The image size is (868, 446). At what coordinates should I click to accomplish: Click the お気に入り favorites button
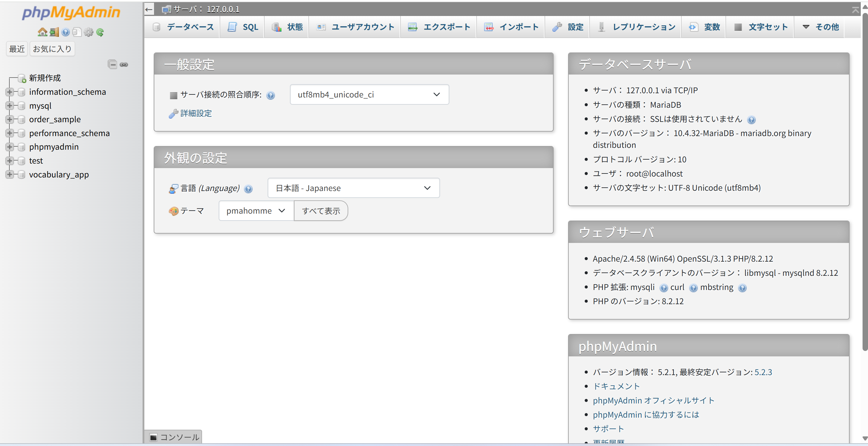point(52,49)
